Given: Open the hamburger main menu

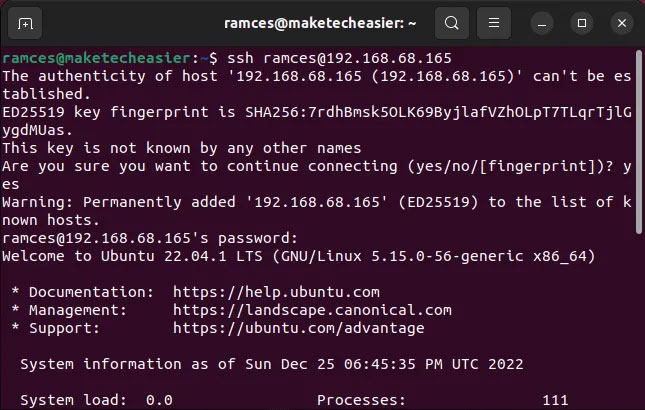Looking at the screenshot, I should coord(494,23).
